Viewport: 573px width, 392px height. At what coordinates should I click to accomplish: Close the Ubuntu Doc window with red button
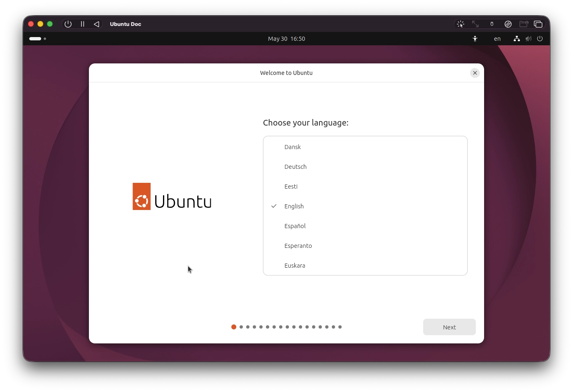tap(31, 24)
